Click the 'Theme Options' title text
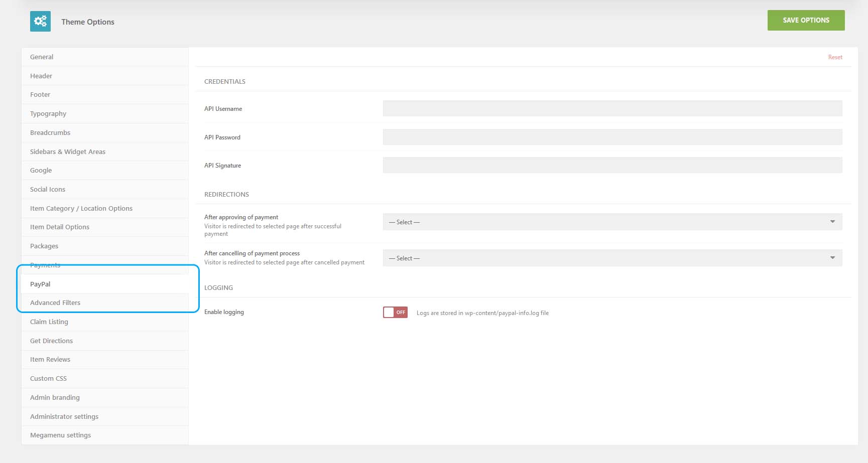868x463 pixels. click(88, 22)
